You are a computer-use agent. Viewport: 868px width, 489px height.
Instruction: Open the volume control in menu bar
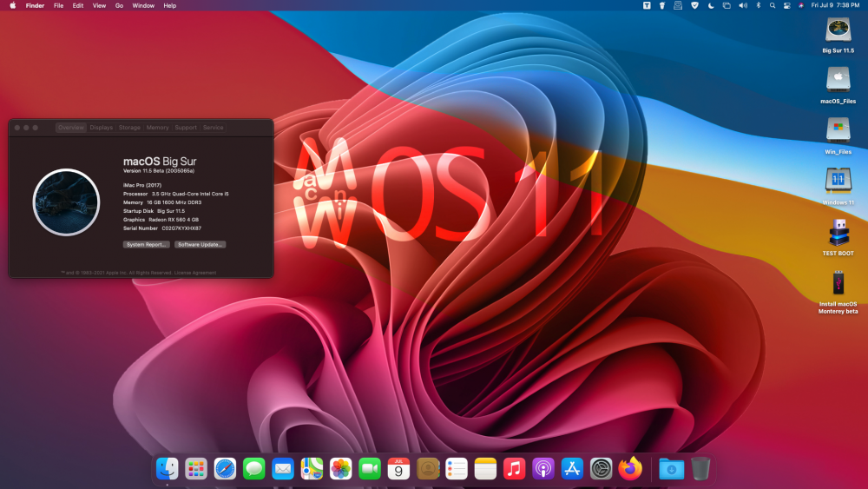743,5
